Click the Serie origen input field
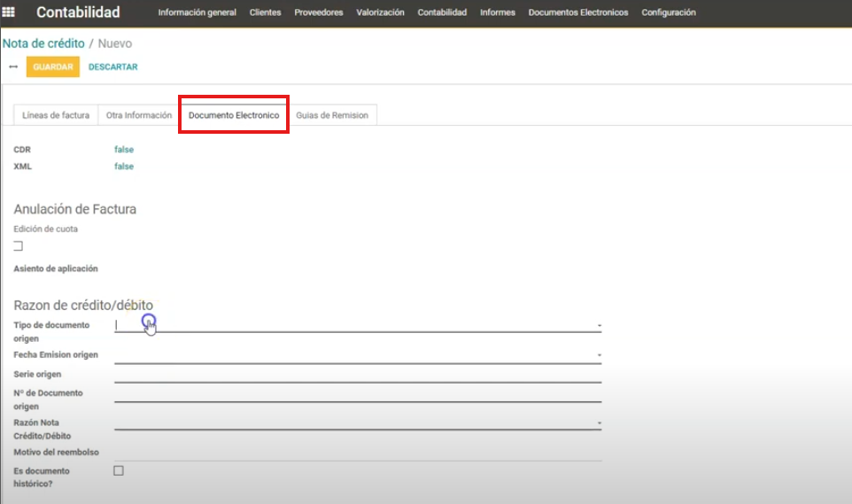This screenshot has width=852, height=504. 357,375
